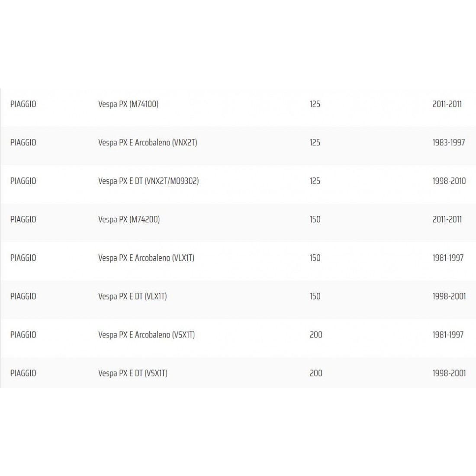Select the Vespa PX (M74200) model
Image resolution: width=476 pixels, height=476 pixels.
click(129, 219)
